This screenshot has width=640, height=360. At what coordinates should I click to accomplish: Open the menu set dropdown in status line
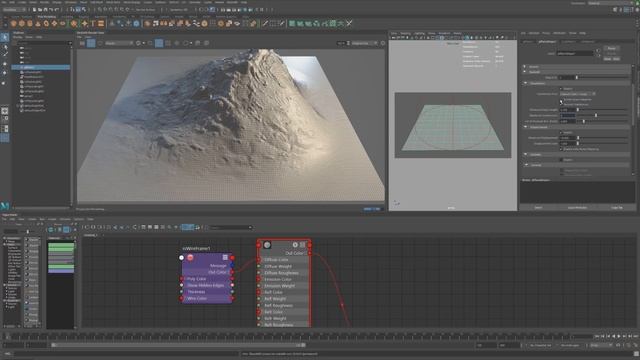13,9
